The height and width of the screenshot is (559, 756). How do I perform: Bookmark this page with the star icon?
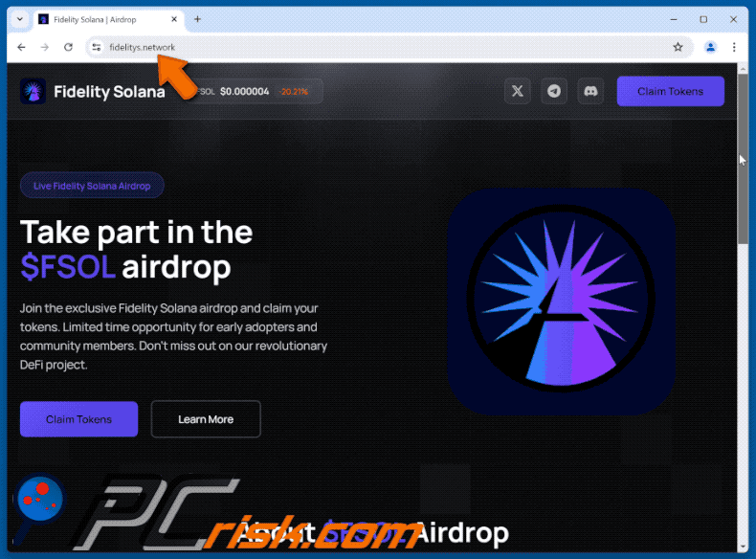pos(678,47)
